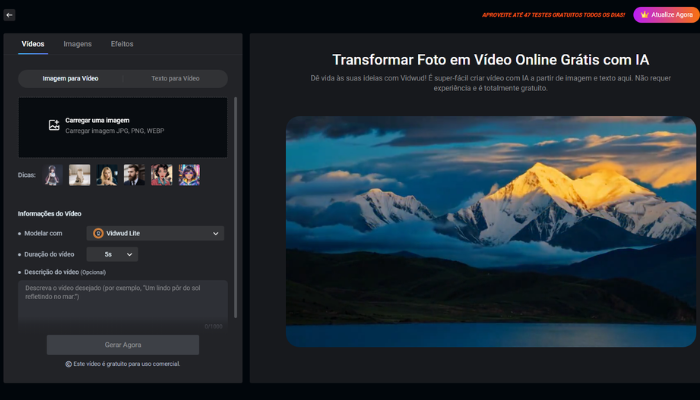Open the Vídeos tab
This screenshot has width=700, height=400.
click(33, 44)
